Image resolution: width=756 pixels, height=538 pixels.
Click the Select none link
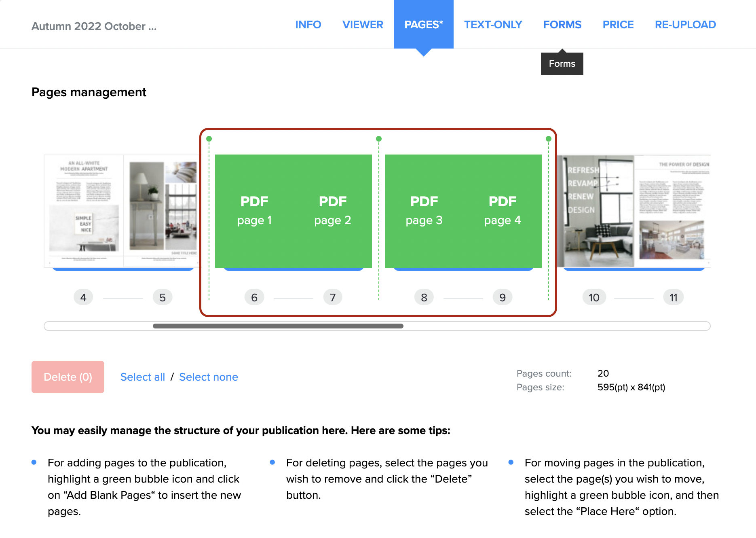point(209,377)
